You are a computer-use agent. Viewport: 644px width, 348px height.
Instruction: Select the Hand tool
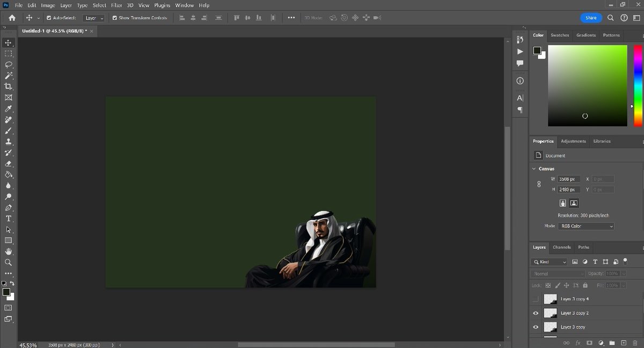coord(9,251)
